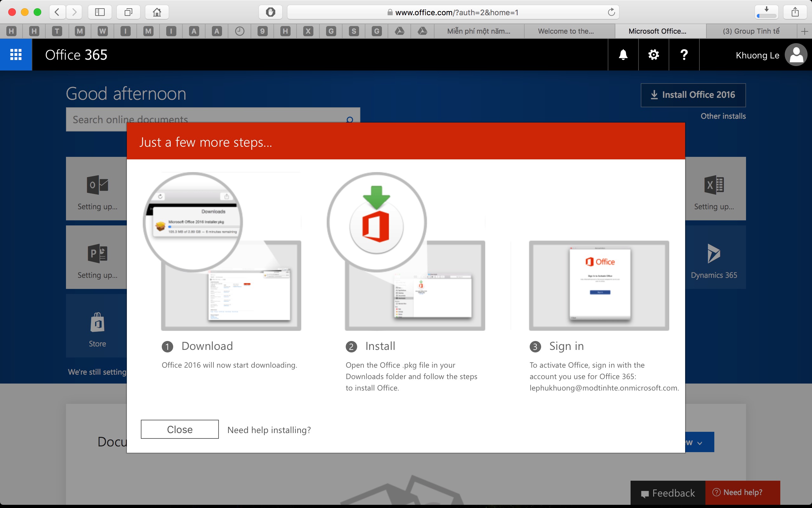Click the Khuong Le account name

click(x=757, y=56)
